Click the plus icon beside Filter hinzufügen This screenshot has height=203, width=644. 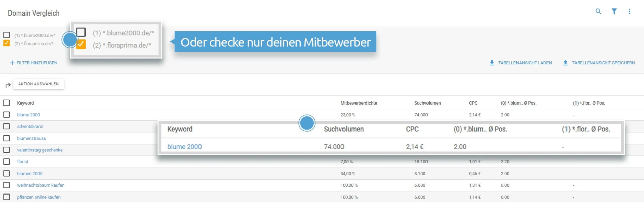(12, 63)
